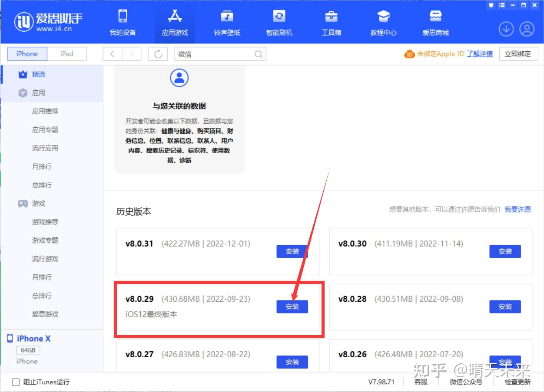544x392 pixels.
Task: Open the 工具箱 section
Action: pyautogui.click(x=331, y=23)
